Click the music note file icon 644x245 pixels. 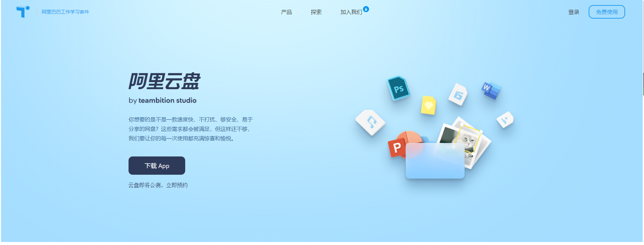point(370,122)
